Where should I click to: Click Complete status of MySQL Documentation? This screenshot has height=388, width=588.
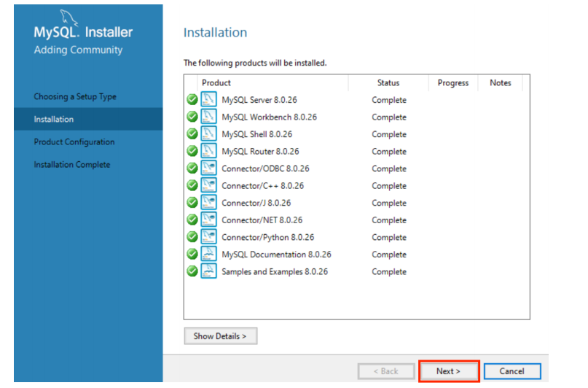point(389,255)
